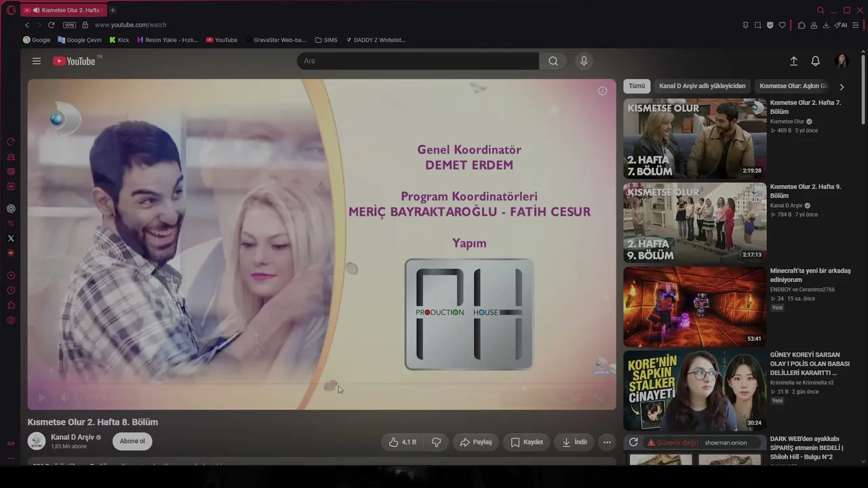Viewport: 868px width, 488px height.
Task: Open the Minecraft video thumbnail
Action: pyautogui.click(x=695, y=307)
